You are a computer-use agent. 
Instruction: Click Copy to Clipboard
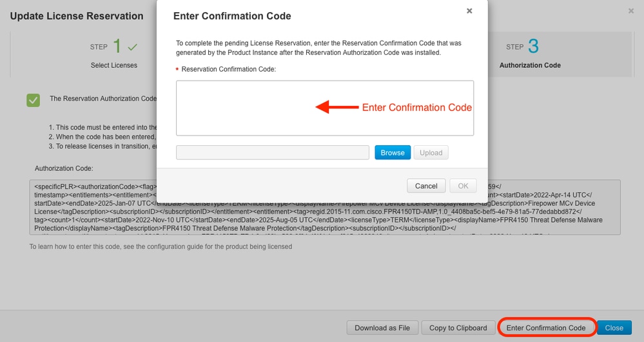coord(458,328)
